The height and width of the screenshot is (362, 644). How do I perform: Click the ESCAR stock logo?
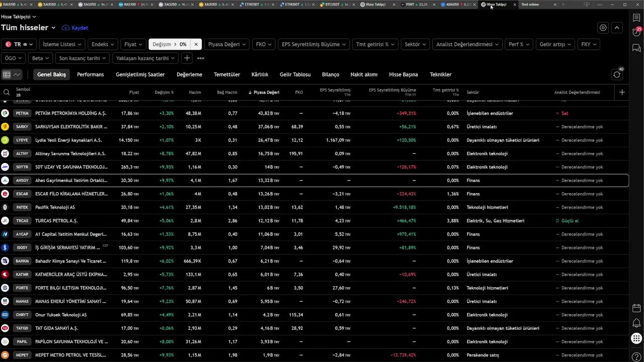coord(5,194)
